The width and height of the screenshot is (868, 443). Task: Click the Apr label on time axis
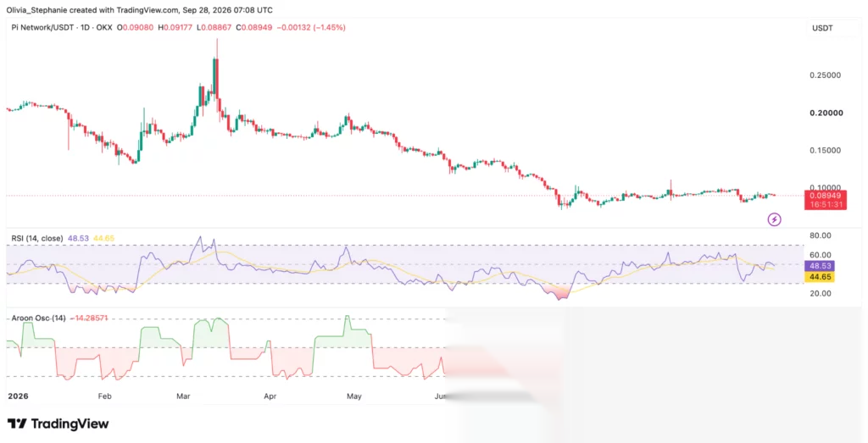[270, 396]
